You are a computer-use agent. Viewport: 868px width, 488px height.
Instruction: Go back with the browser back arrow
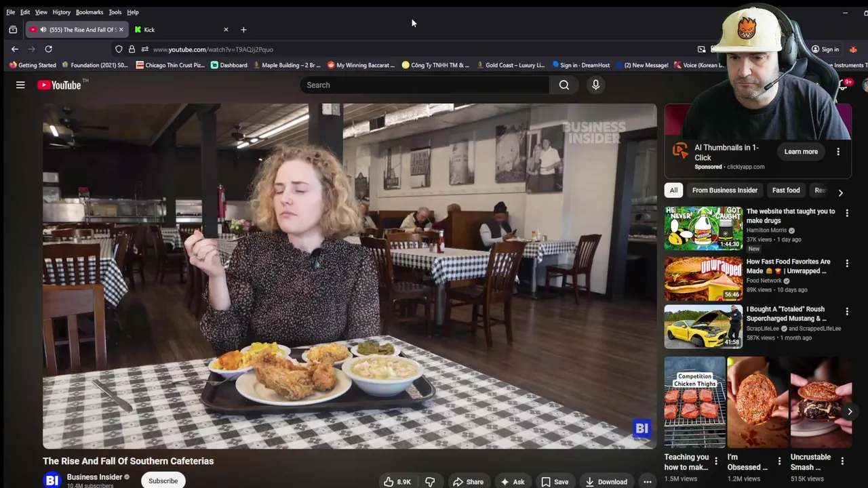(15, 49)
